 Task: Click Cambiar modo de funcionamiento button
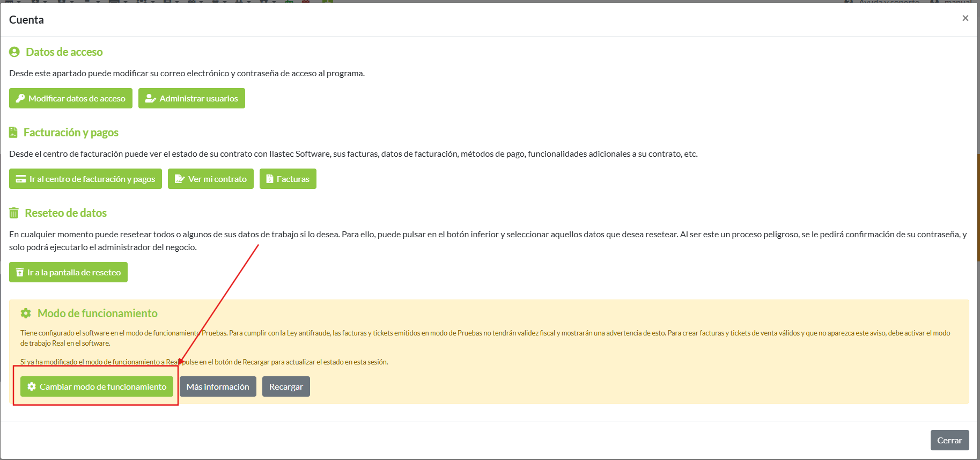pyautogui.click(x=97, y=386)
